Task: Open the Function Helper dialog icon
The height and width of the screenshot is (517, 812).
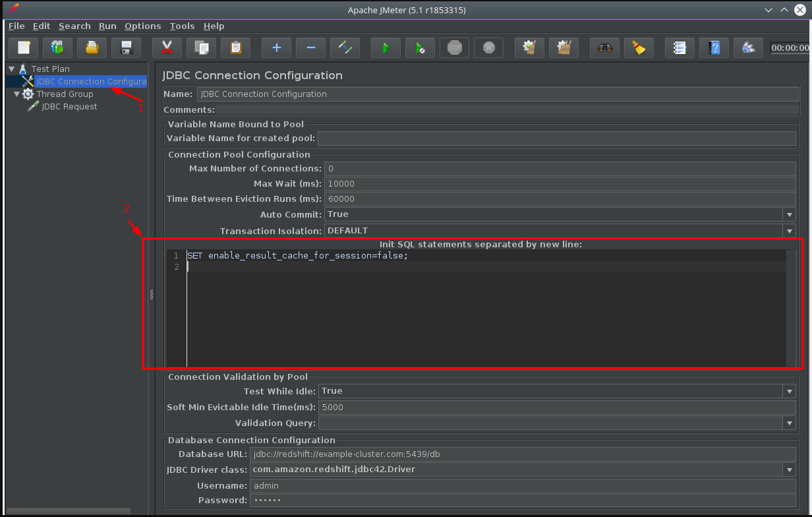Action: click(680, 47)
